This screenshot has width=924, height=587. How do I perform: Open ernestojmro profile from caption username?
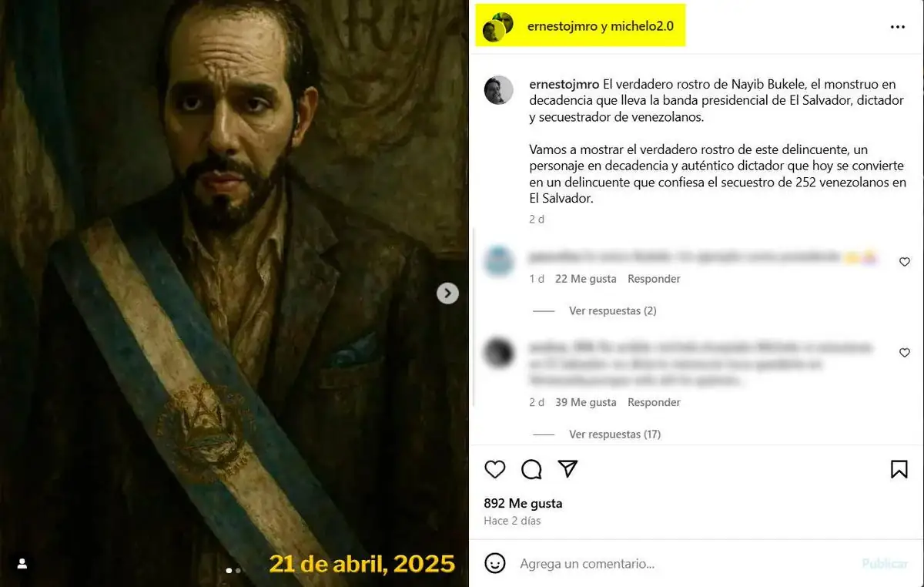point(564,84)
